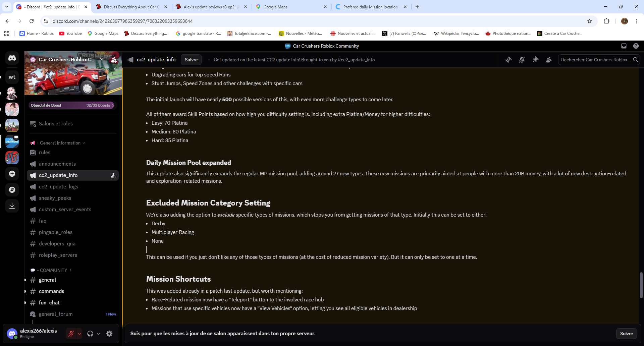Image resolution: width=644 pixels, height=346 pixels.
Task: Expand Car Crushers server name dropdown
Action: tap(102, 59)
